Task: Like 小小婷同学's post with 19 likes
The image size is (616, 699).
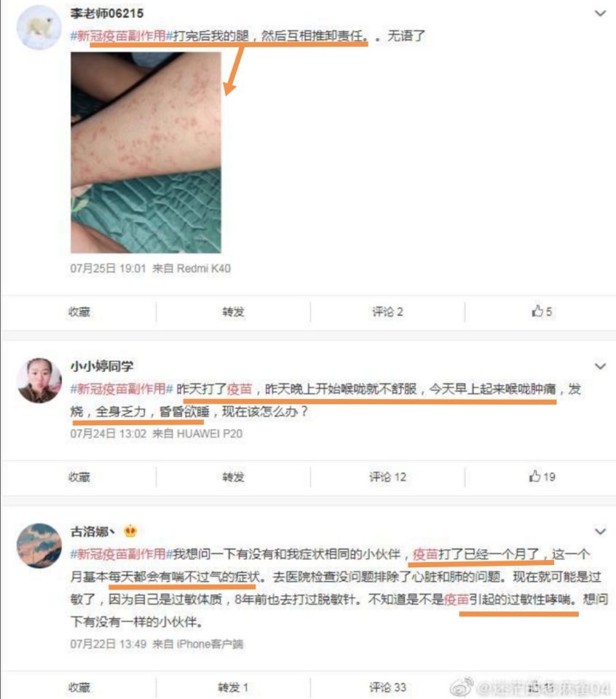Action: pyautogui.click(x=542, y=476)
